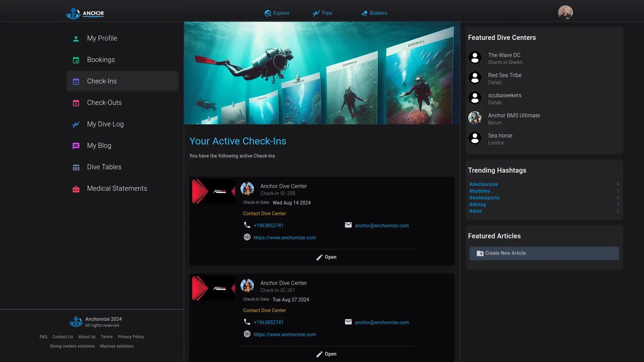Click the phone number +1963852741

(268, 225)
